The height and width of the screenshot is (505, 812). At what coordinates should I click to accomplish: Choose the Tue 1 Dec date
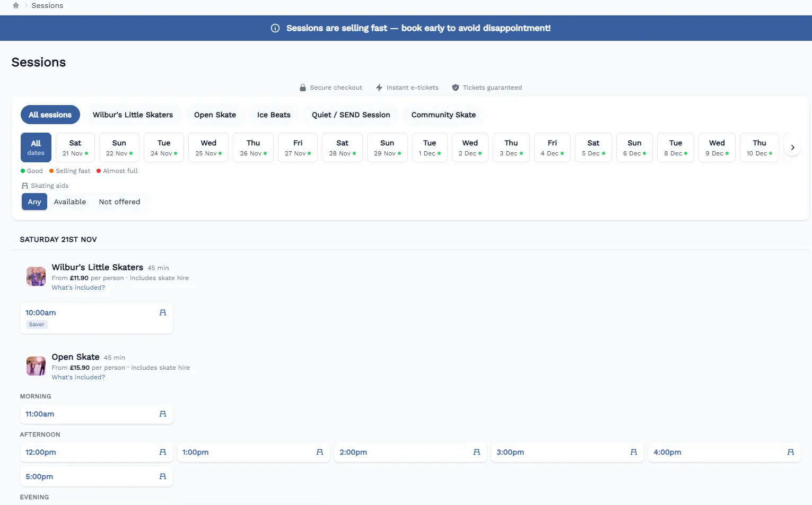pos(430,147)
